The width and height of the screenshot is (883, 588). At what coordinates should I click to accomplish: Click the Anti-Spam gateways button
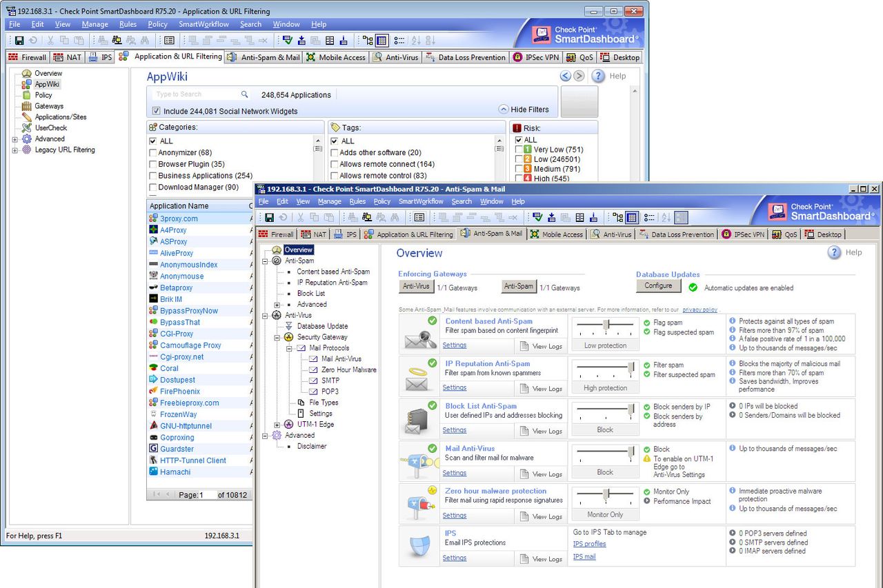[x=519, y=287]
